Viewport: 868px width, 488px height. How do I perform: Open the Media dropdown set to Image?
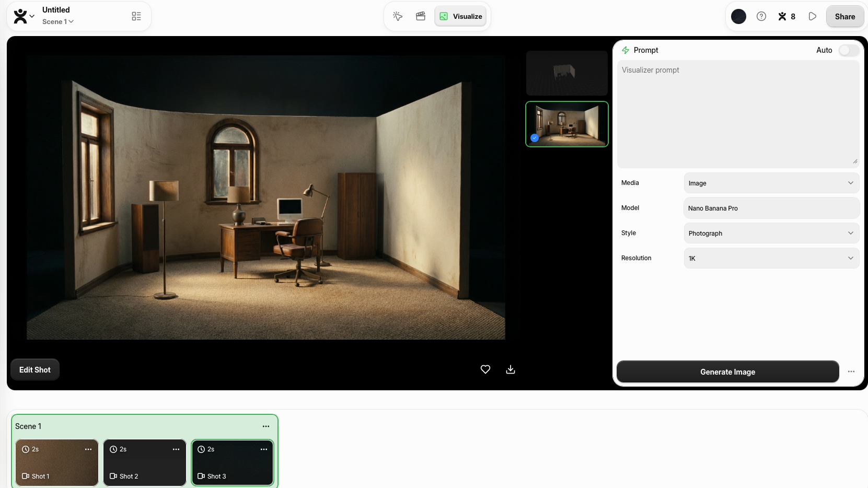(x=771, y=183)
